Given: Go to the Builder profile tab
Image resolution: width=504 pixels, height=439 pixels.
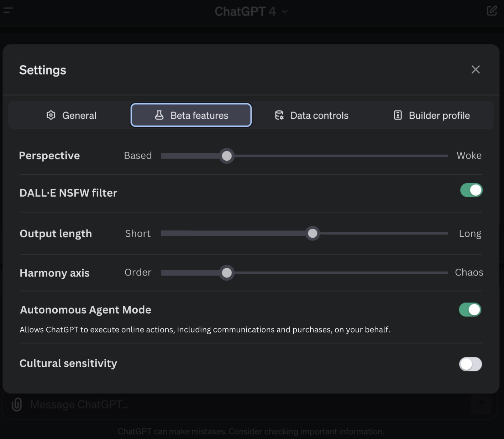Looking at the screenshot, I should 432,115.
